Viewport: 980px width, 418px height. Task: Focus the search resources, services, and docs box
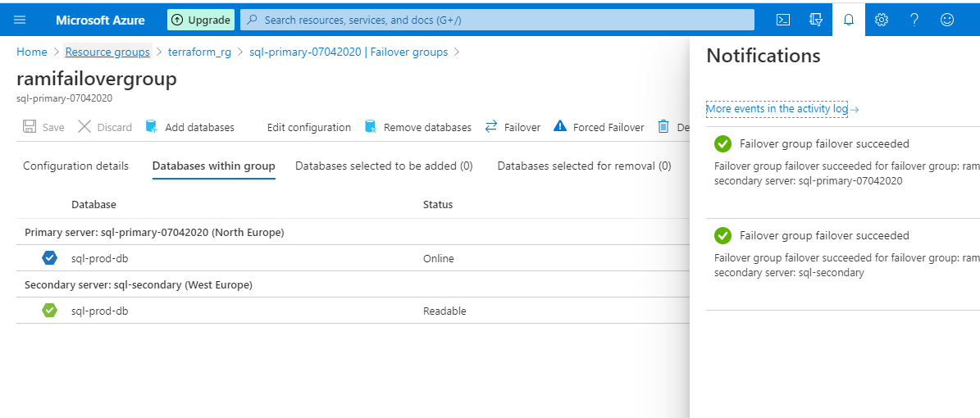[497, 20]
